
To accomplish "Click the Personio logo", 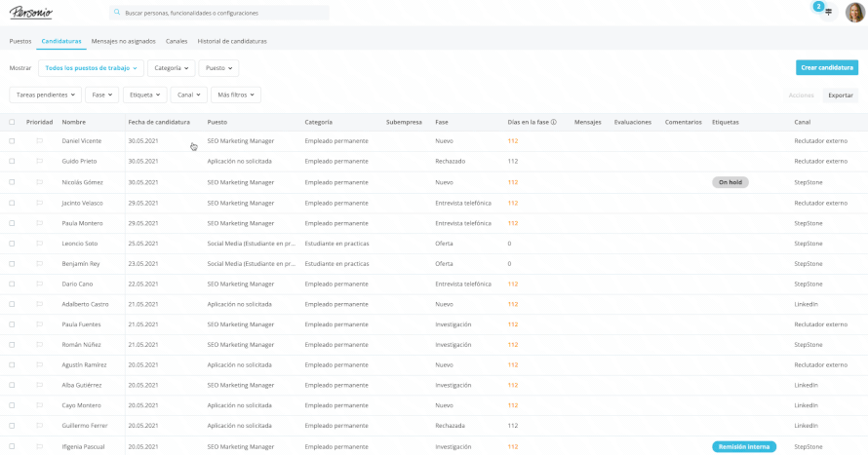I will coord(31,12).
